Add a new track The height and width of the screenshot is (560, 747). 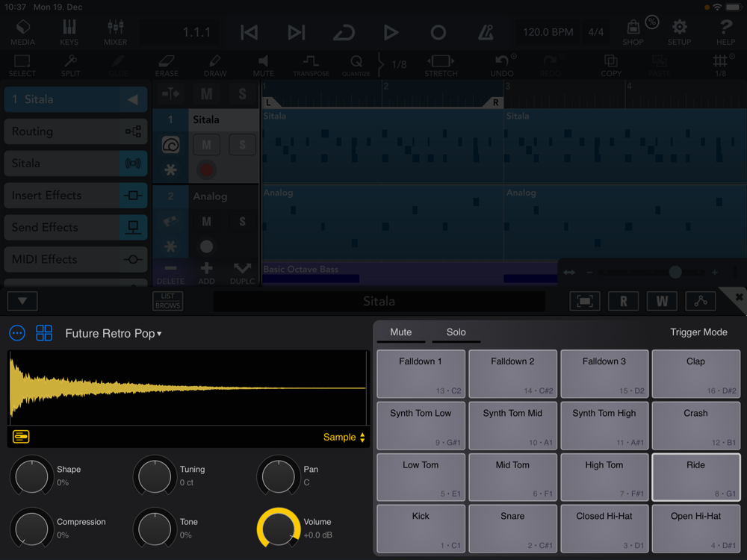point(206,274)
